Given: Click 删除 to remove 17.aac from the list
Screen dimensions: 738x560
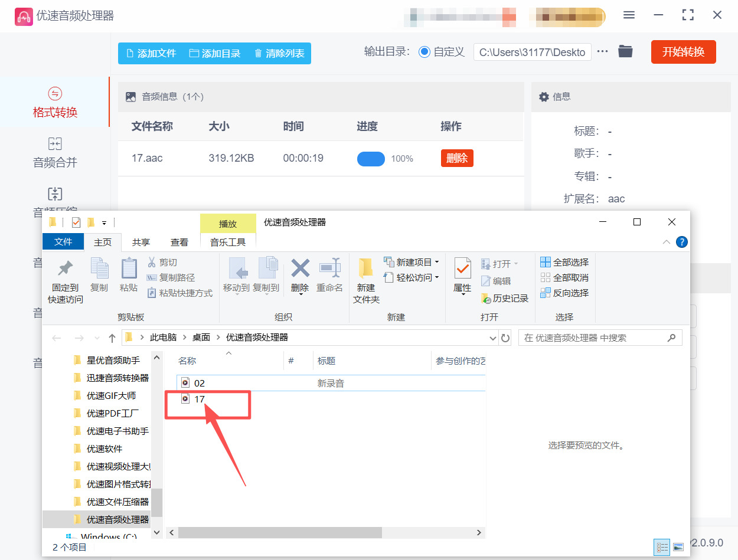Looking at the screenshot, I should [456, 158].
